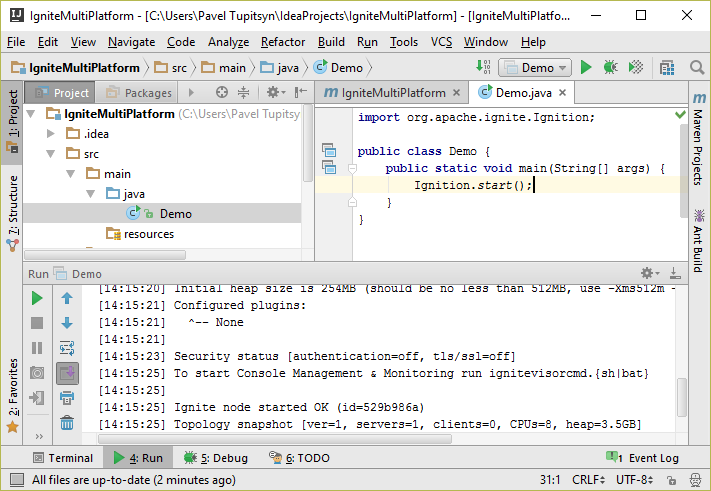Open the Hector inspection icon in status bar

coord(695,480)
